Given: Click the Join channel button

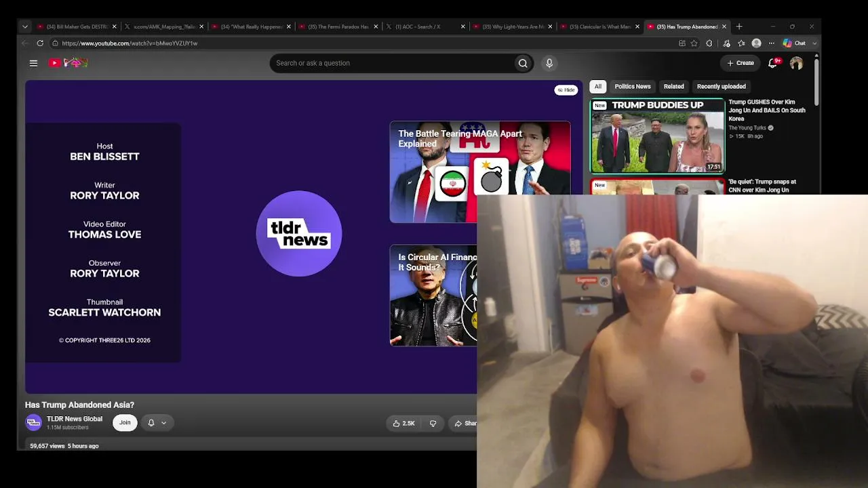Looking at the screenshot, I should click(125, 423).
